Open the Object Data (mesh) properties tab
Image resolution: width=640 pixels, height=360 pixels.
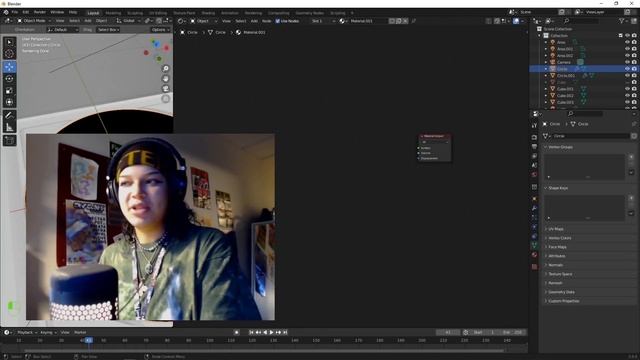click(x=534, y=245)
